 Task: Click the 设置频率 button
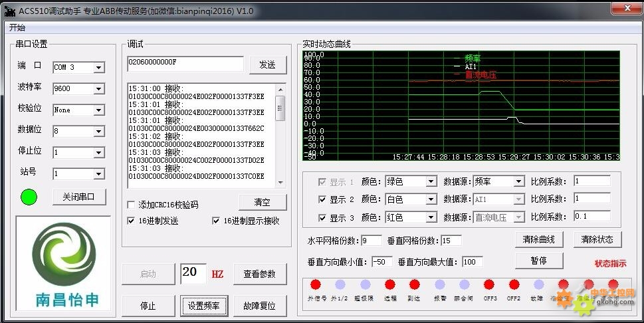(x=204, y=306)
